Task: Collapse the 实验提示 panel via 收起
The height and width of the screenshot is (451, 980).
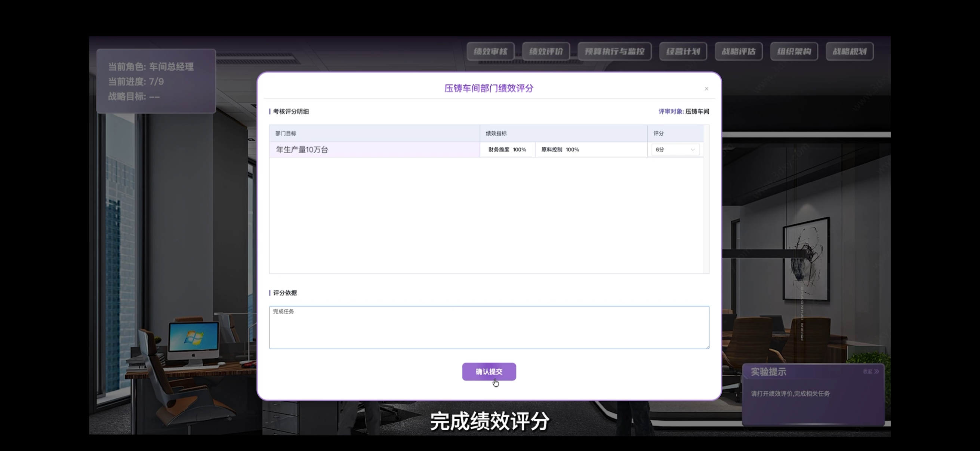Action: point(871,371)
